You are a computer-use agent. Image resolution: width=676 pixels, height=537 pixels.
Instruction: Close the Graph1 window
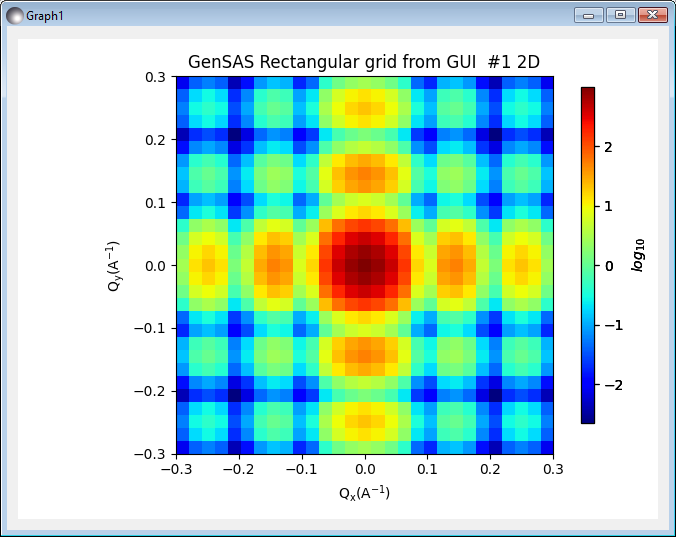click(652, 15)
